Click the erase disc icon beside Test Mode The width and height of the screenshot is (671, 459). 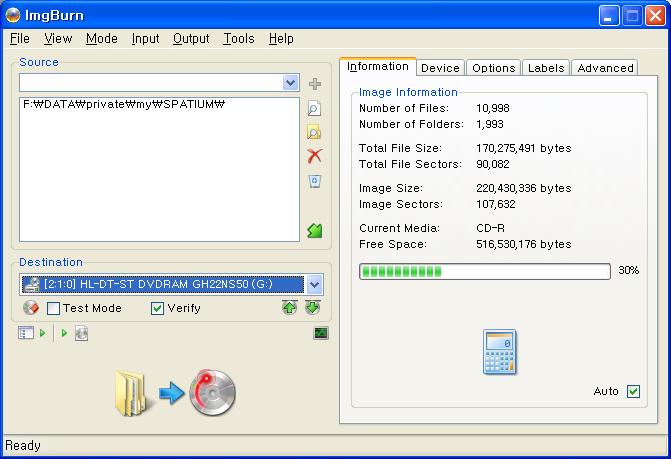[31, 308]
